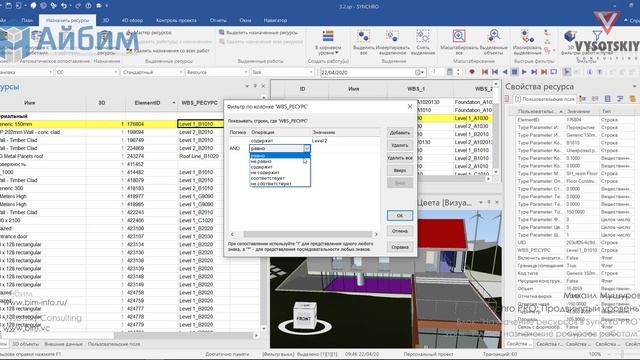640x360 pixels.
Task: Click ElementID column header in resources table
Action: 148,103
